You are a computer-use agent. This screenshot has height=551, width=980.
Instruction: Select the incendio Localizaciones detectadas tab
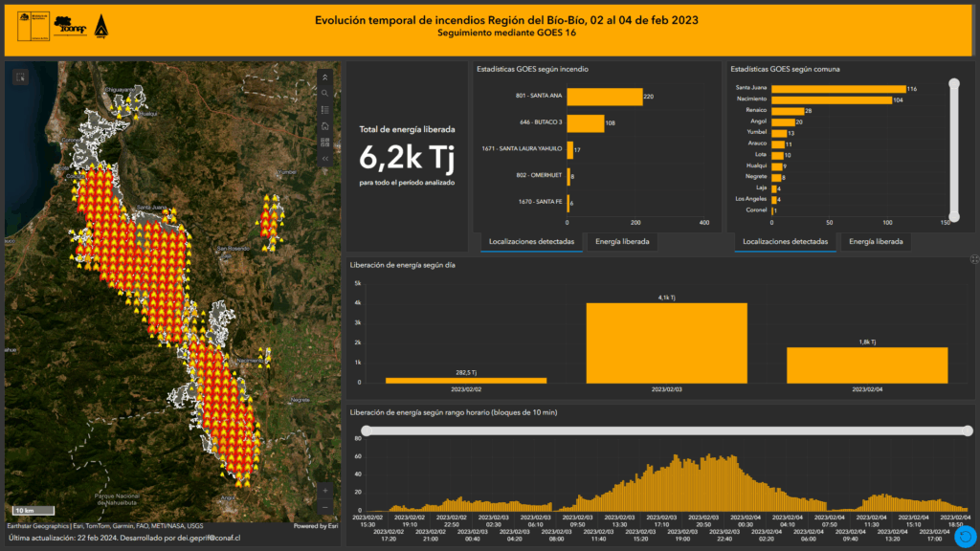click(x=531, y=242)
